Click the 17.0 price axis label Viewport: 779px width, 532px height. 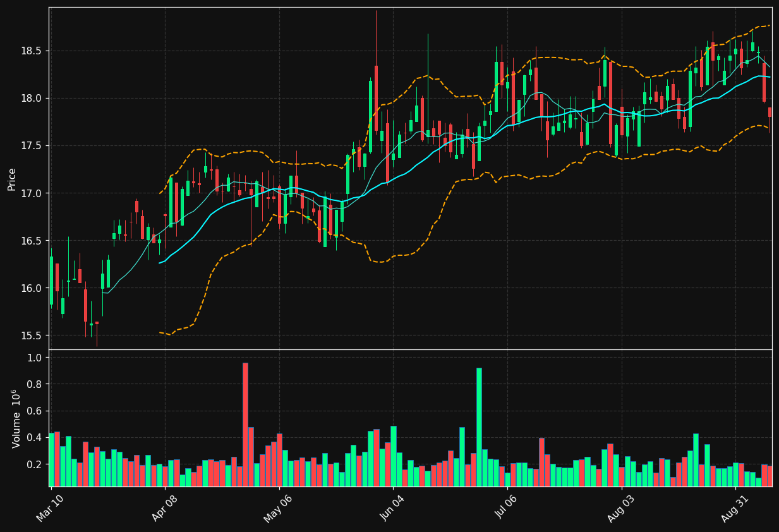click(32, 193)
